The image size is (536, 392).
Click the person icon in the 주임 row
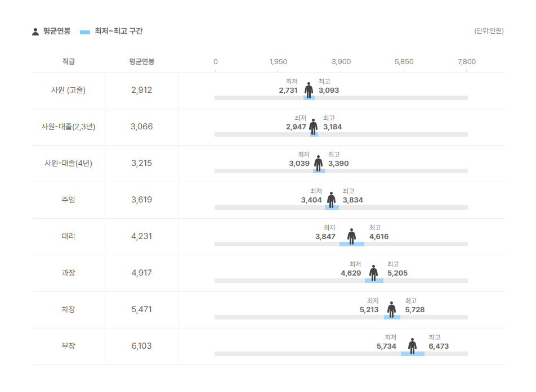(331, 200)
